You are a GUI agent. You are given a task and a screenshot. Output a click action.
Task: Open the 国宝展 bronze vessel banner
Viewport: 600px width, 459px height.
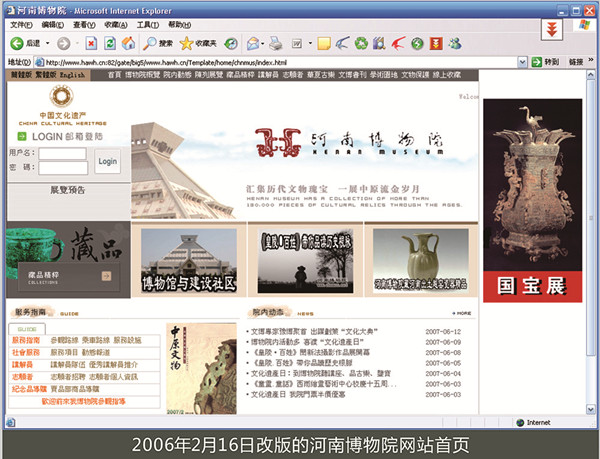532,200
